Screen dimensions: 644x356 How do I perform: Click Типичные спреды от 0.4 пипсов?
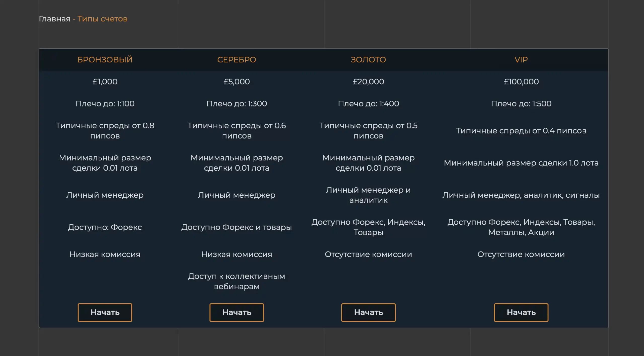click(521, 131)
